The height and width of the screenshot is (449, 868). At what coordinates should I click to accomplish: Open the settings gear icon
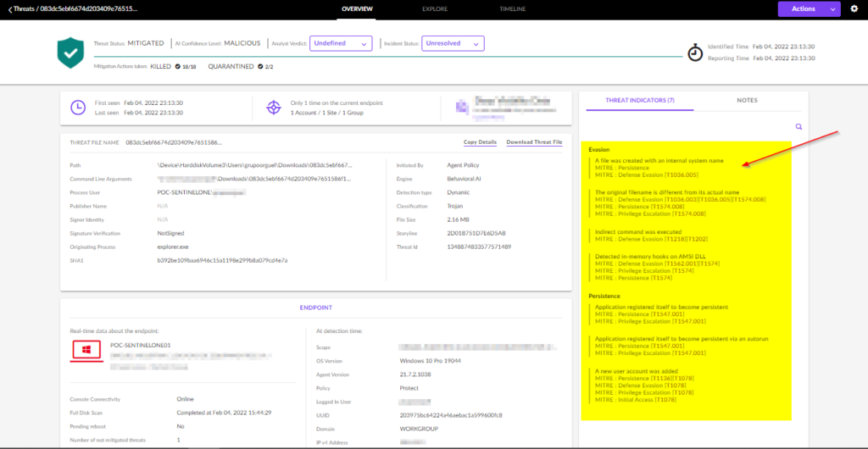(853, 8)
